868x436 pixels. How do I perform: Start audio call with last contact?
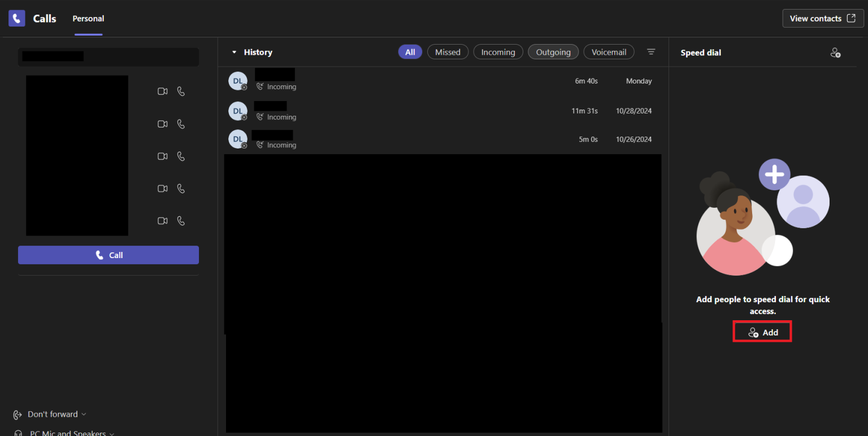tap(181, 221)
